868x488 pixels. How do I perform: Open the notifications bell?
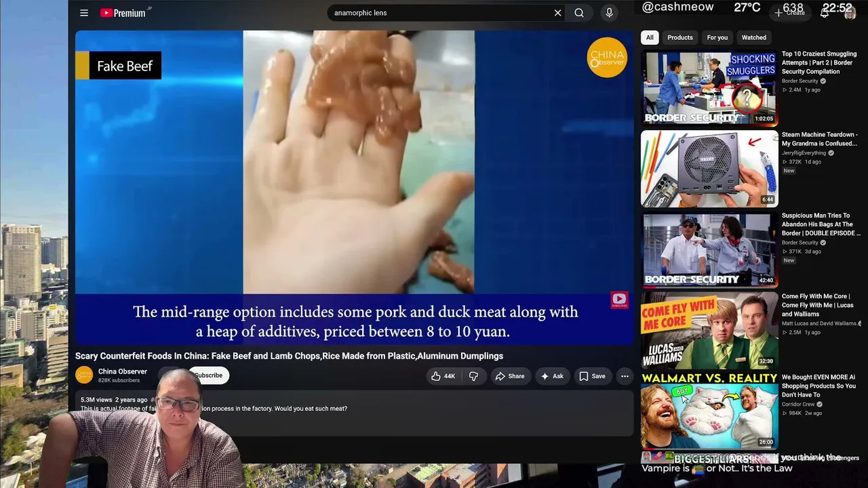[825, 13]
